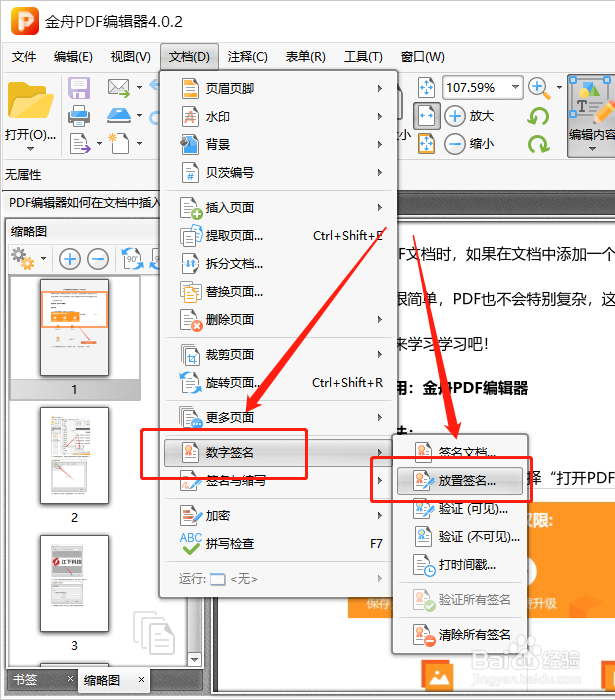Viewport: 615px width, 700px height.
Task: Click the zoom magnifier tool icon
Action: tap(539, 88)
